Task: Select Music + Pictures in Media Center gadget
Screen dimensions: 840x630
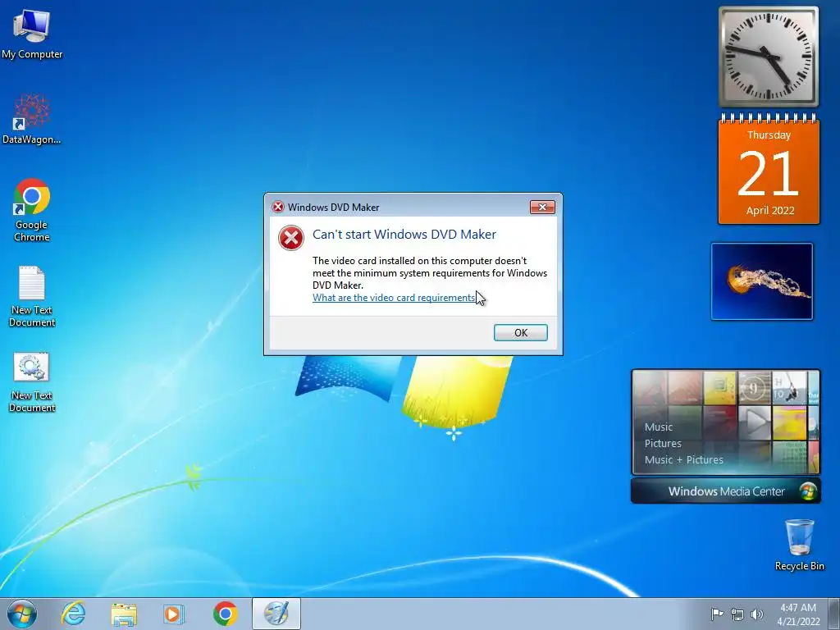Action: pyautogui.click(x=683, y=460)
